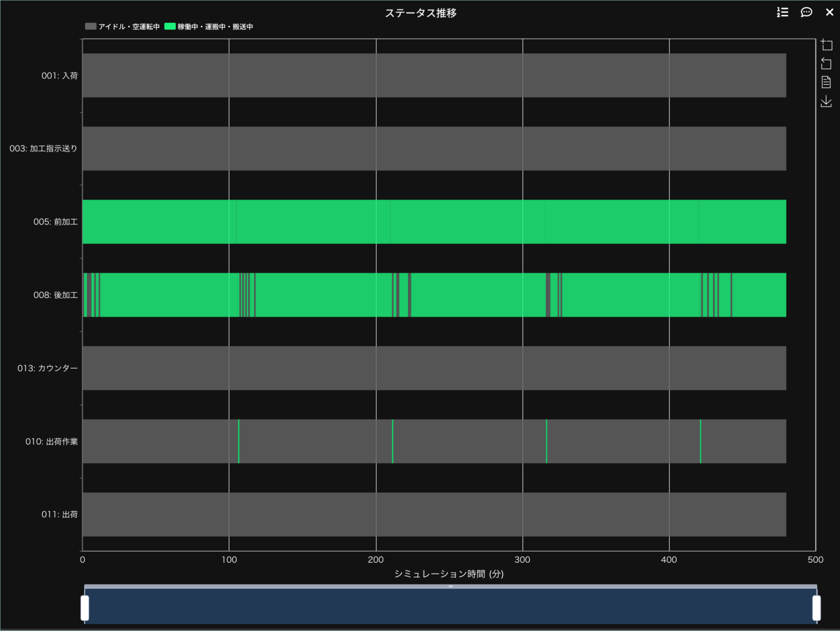Image resolution: width=840 pixels, height=631 pixels.
Task: Click the 008: 後加工 axis label
Action: pos(55,295)
